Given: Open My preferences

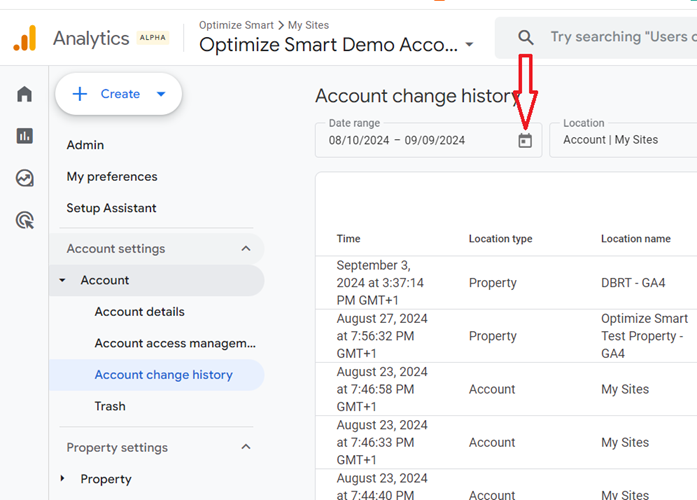Looking at the screenshot, I should pyautogui.click(x=112, y=176).
